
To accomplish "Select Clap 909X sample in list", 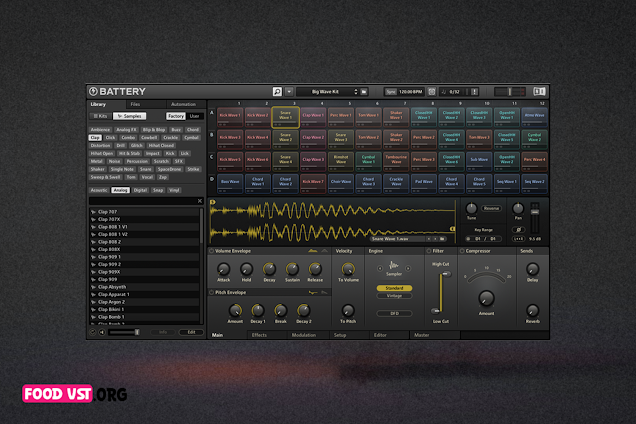I will [x=145, y=272].
